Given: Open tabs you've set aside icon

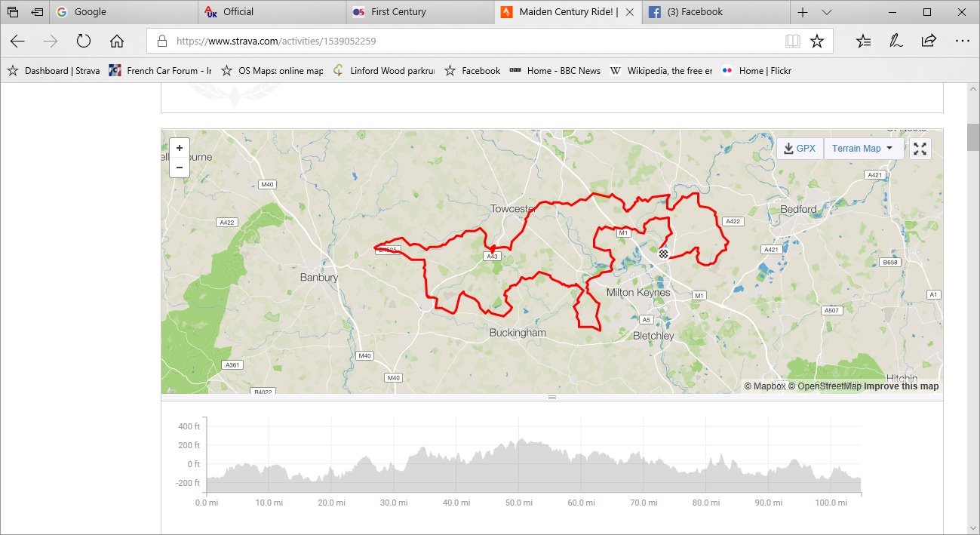Looking at the screenshot, I should pyautogui.click(x=13, y=12).
